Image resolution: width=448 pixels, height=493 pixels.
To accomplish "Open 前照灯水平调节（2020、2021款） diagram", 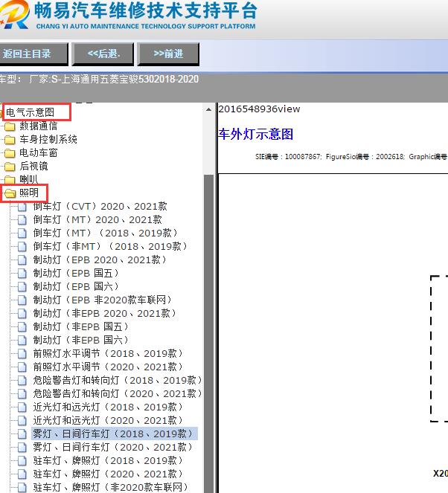I will point(108,367).
